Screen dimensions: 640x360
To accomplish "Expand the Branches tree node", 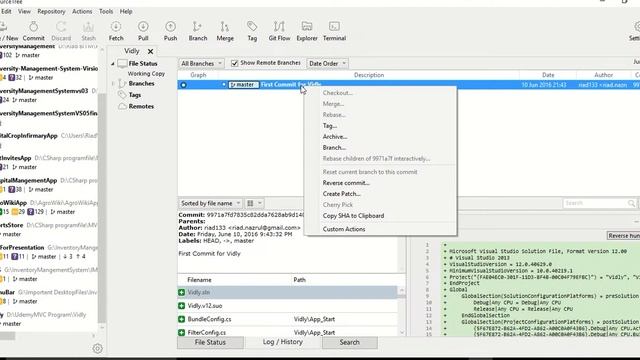I will 113,83.
